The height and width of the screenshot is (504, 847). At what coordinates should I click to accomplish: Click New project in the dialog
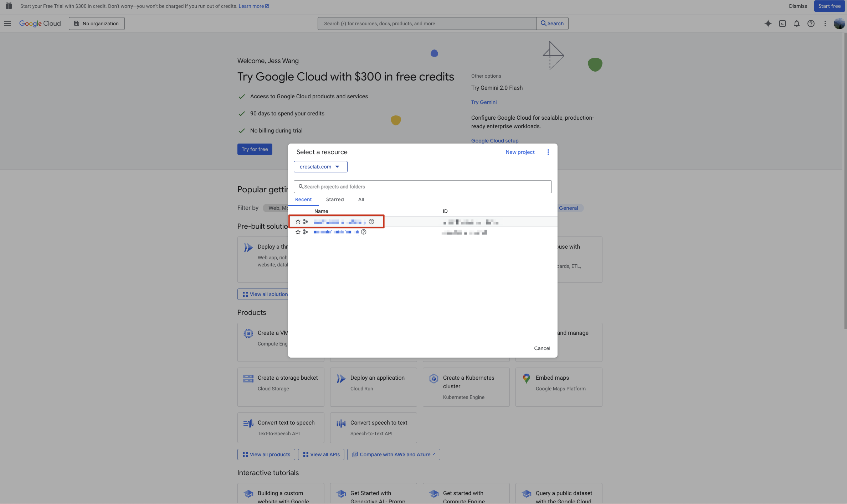click(x=520, y=152)
